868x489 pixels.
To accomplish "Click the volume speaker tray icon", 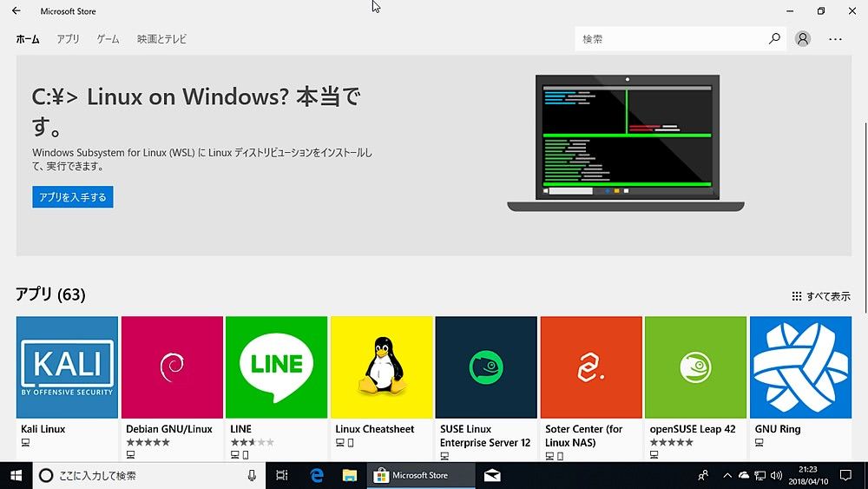I will [776, 475].
